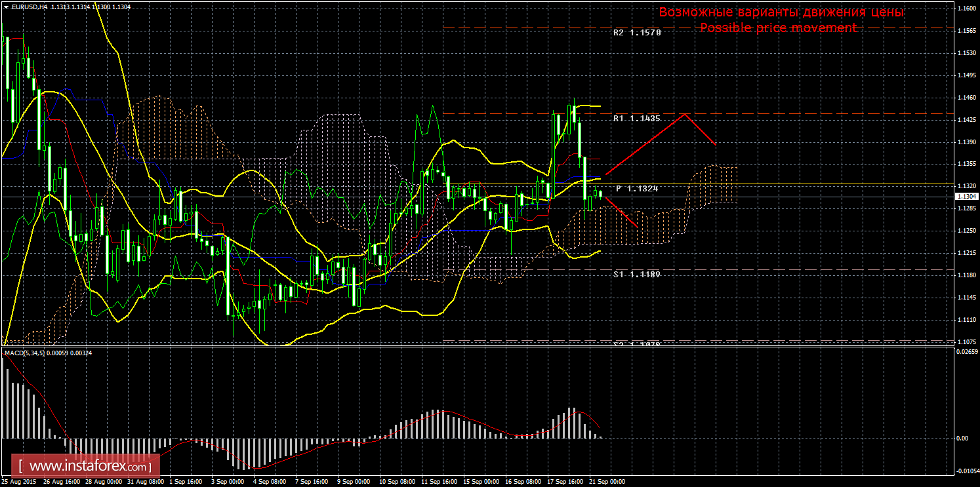The image size is (980, 487).
Task: Click the MACD(5,34,5) indicator label
Action: click(26, 353)
